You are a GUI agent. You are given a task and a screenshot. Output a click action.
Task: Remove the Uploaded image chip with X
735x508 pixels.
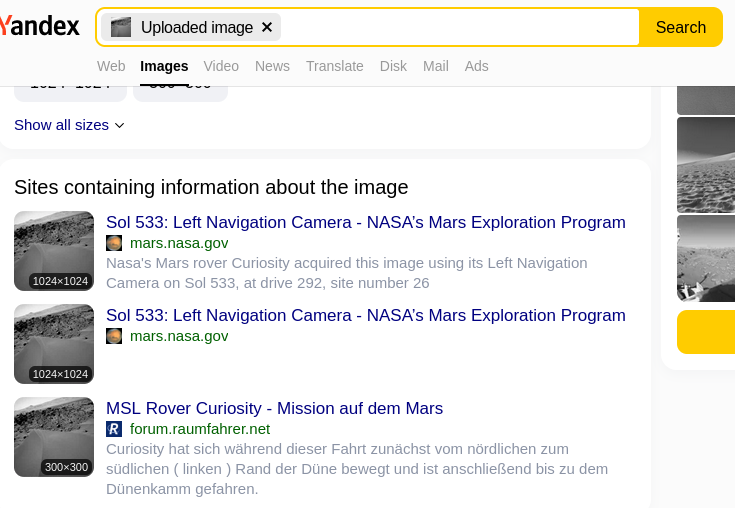[267, 27]
